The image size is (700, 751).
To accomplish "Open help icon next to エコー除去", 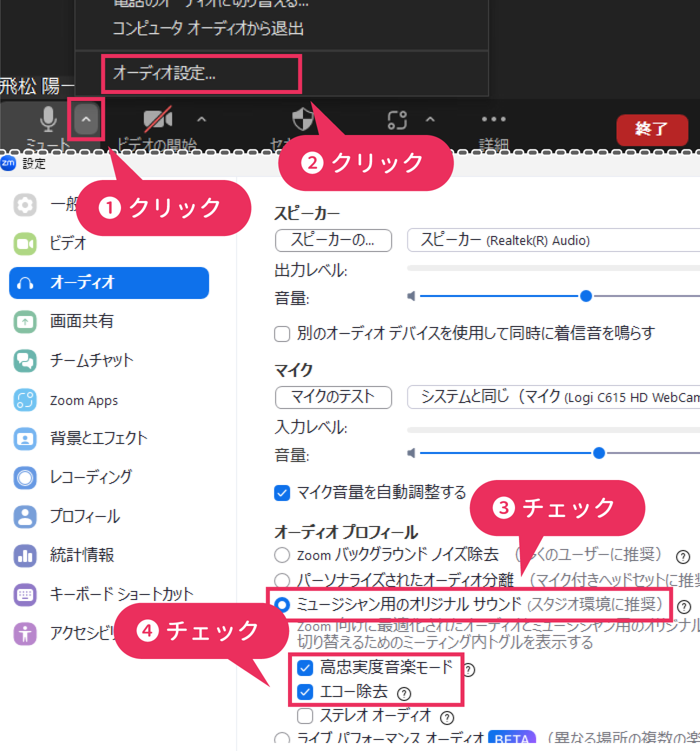I will 404,693.
